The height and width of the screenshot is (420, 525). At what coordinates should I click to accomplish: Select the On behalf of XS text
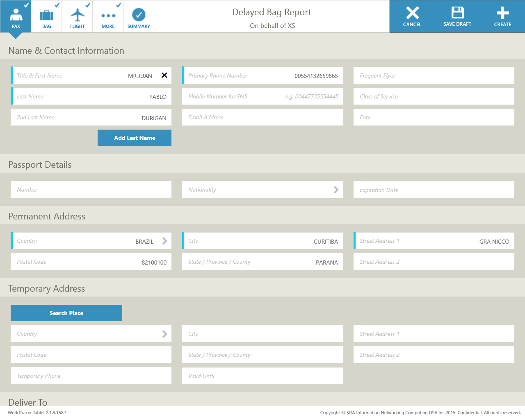pyautogui.click(x=272, y=25)
